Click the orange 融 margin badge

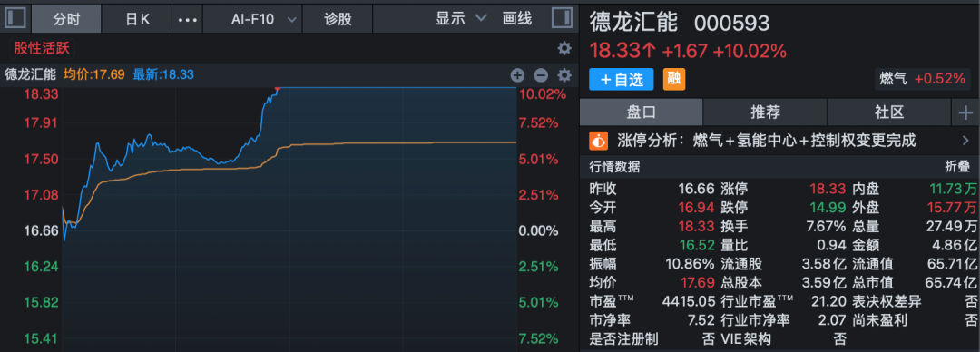click(673, 79)
